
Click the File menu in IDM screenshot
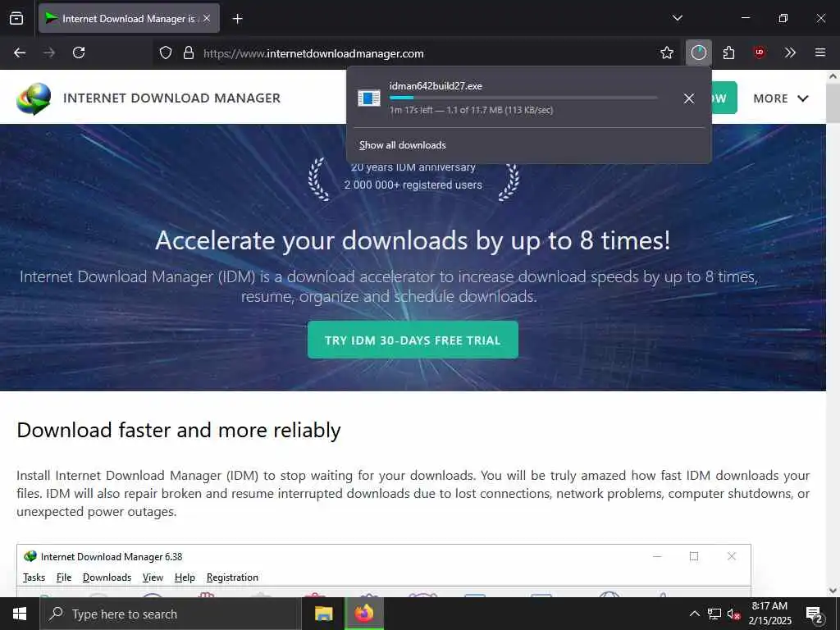(x=64, y=577)
